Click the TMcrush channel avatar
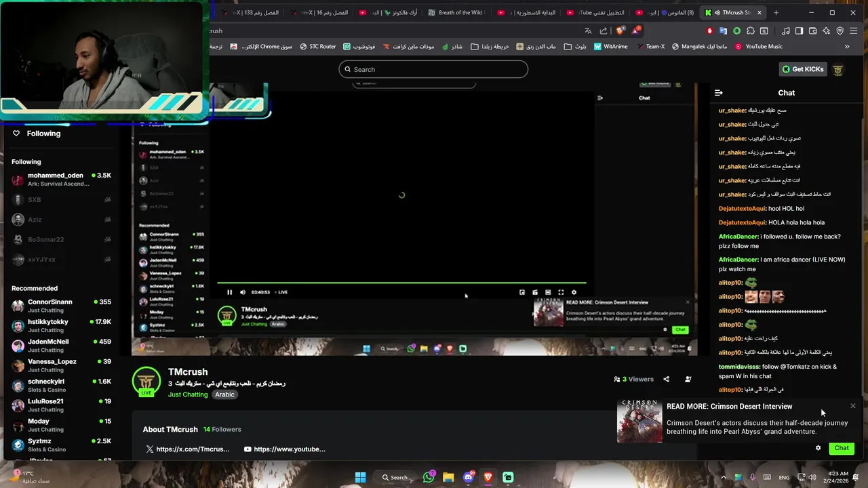Viewport: 868px width, 488px height. (x=146, y=382)
